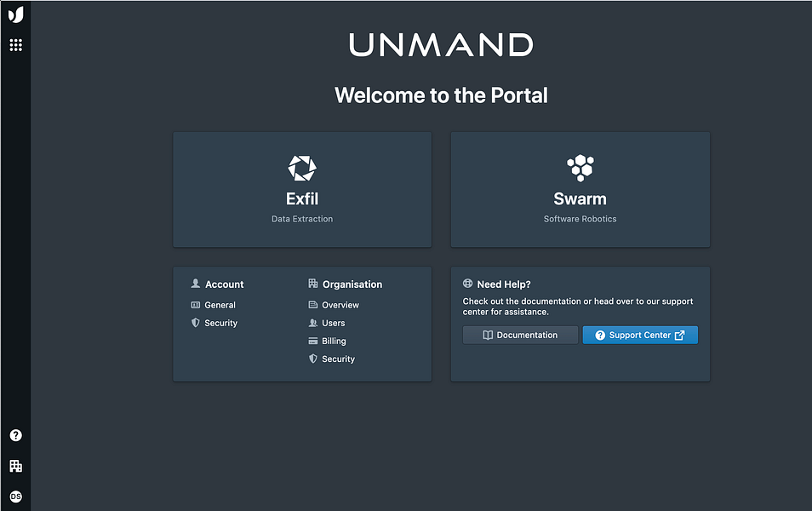Click the Support Center external link icon
Screen dimensions: 812x511
click(x=680, y=336)
